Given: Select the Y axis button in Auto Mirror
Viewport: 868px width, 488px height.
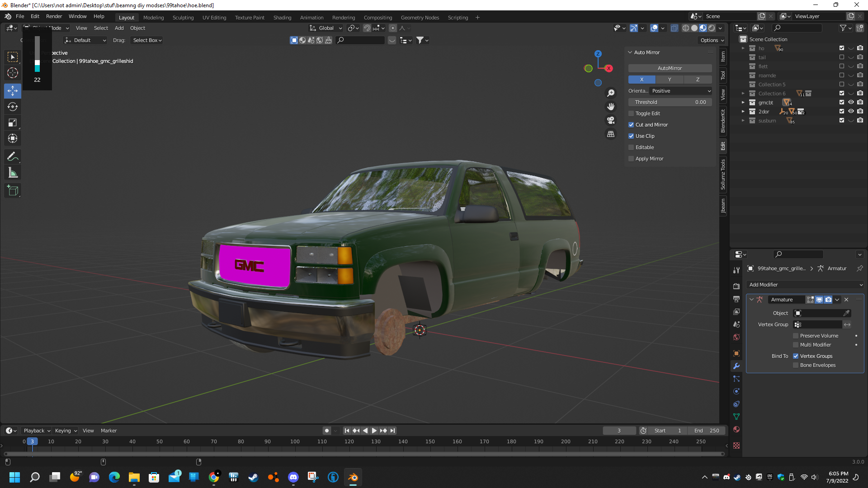Looking at the screenshot, I should pyautogui.click(x=670, y=80).
